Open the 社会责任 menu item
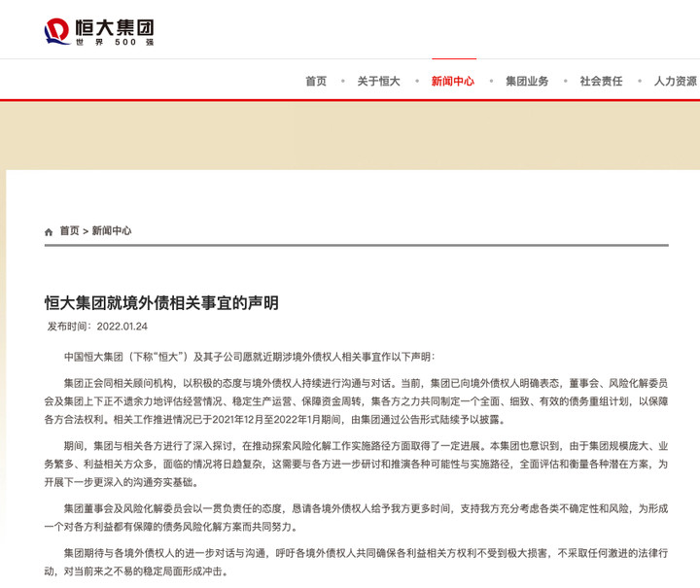Image resolution: width=700 pixels, height=588 pixels. point(601,82)
